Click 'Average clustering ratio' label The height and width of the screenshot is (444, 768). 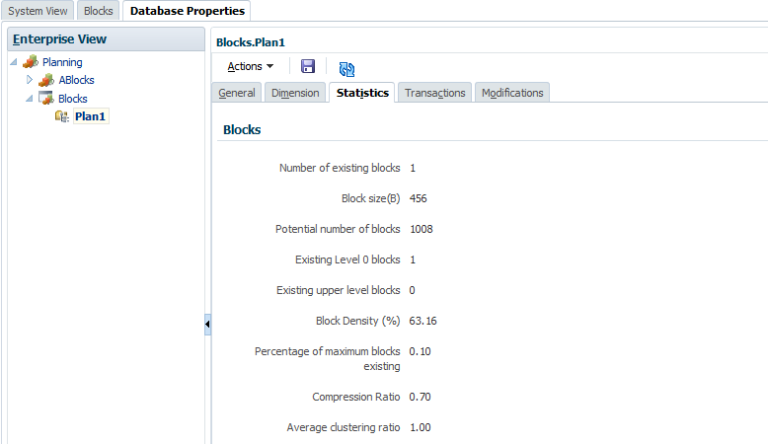[x=343, y=427]
